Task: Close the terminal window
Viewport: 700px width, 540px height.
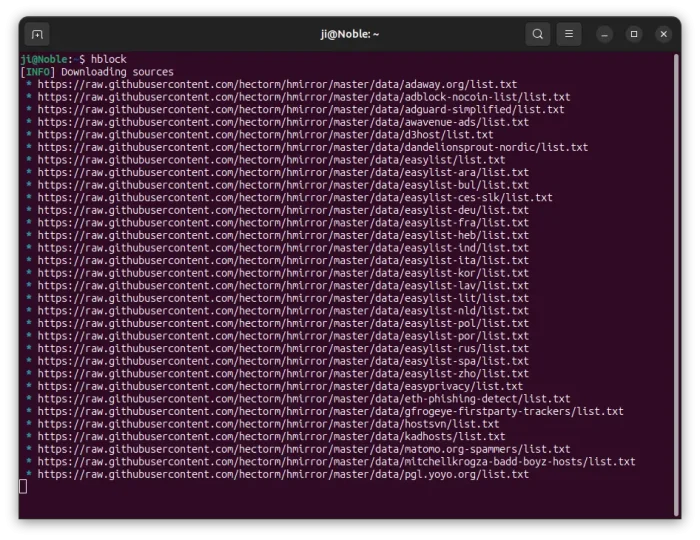Action: tap(664, 34)
